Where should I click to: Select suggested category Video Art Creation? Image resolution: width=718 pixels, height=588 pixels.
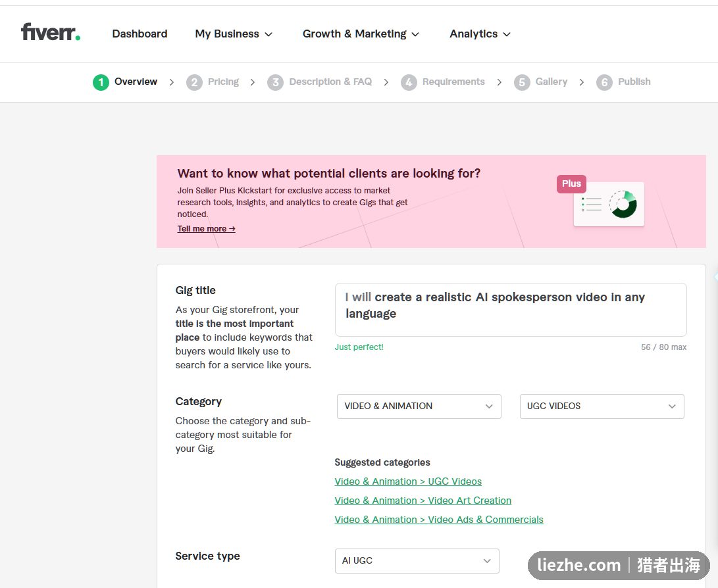coord(423,501)
